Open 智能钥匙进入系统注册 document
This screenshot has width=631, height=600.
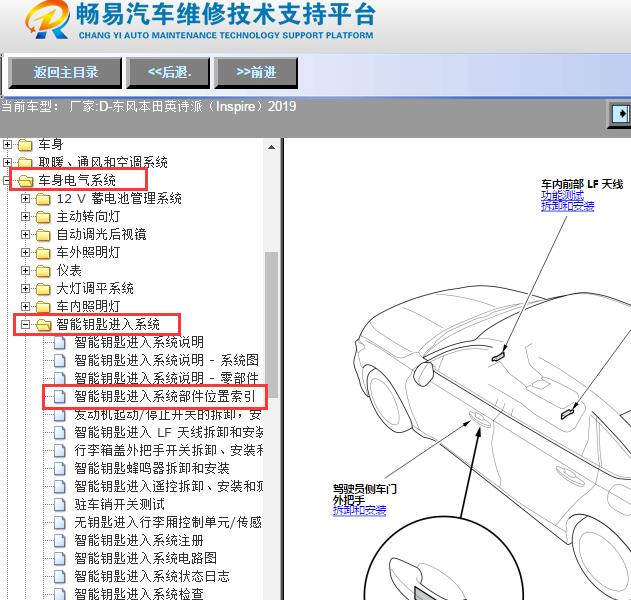pyautogui.click(x=139, y=540)
